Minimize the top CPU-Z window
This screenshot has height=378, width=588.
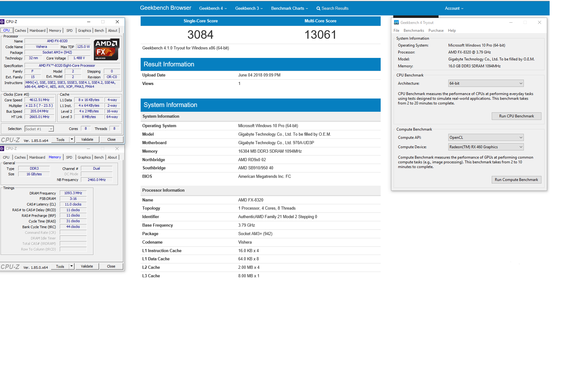tap(89, 22)
